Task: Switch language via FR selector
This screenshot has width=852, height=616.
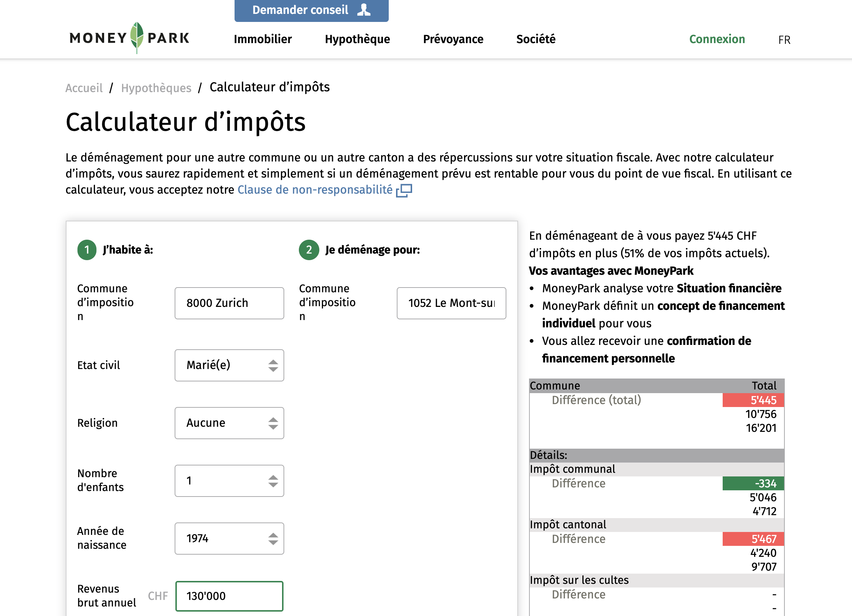Action: pos(784,40)
